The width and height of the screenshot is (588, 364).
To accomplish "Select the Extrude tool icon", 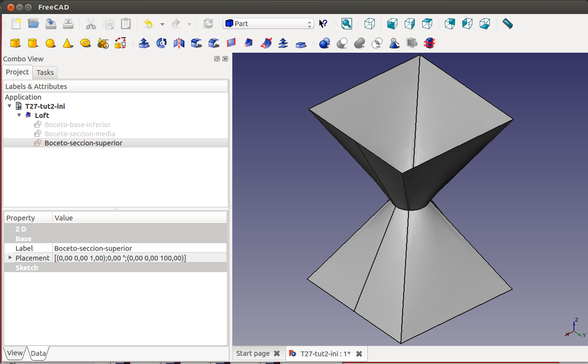I will point(144,44).
